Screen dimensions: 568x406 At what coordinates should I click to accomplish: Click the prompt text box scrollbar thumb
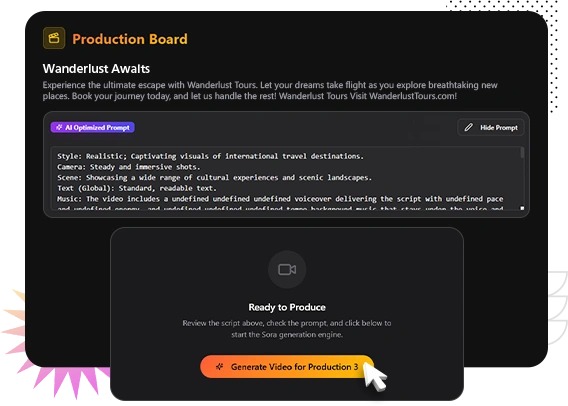click(522, 152)
